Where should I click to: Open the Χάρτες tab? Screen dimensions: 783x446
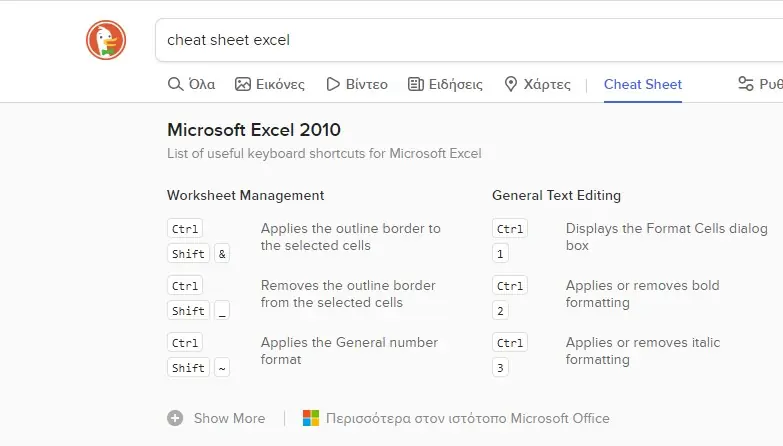tap(537, 84)
